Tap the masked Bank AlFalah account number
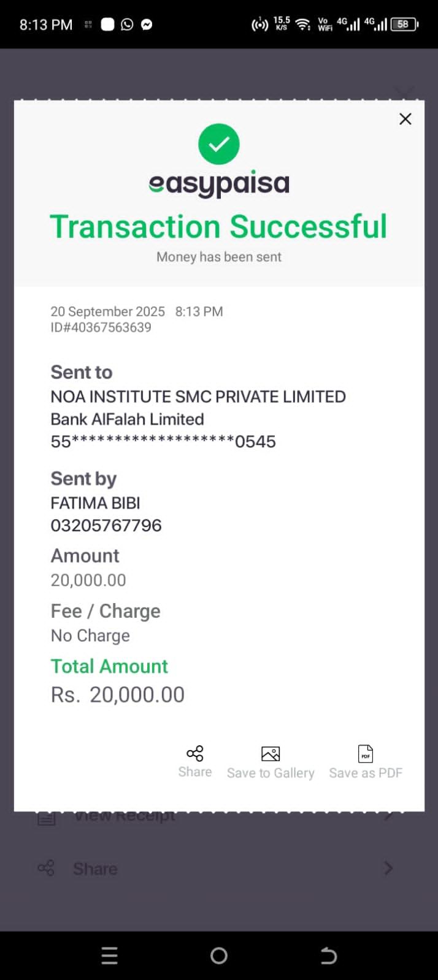Image resolution: width=438 pixels, height=980 pixels. [163, 442]
